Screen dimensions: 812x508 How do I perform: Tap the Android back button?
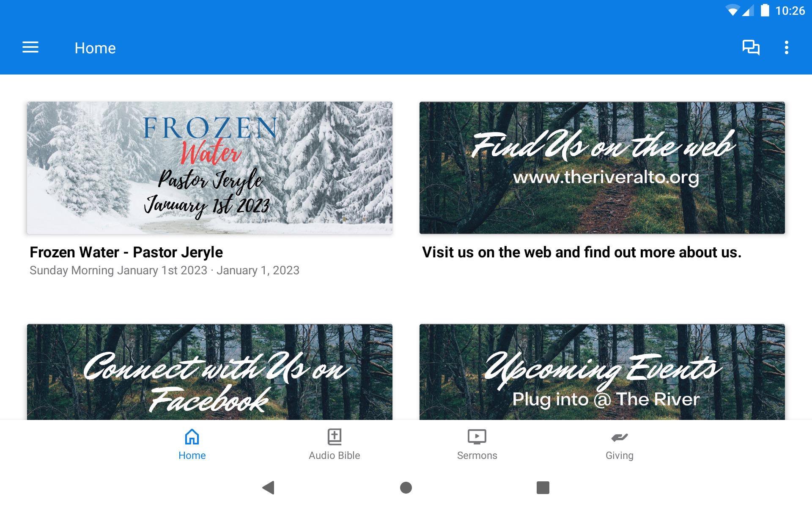269,488
